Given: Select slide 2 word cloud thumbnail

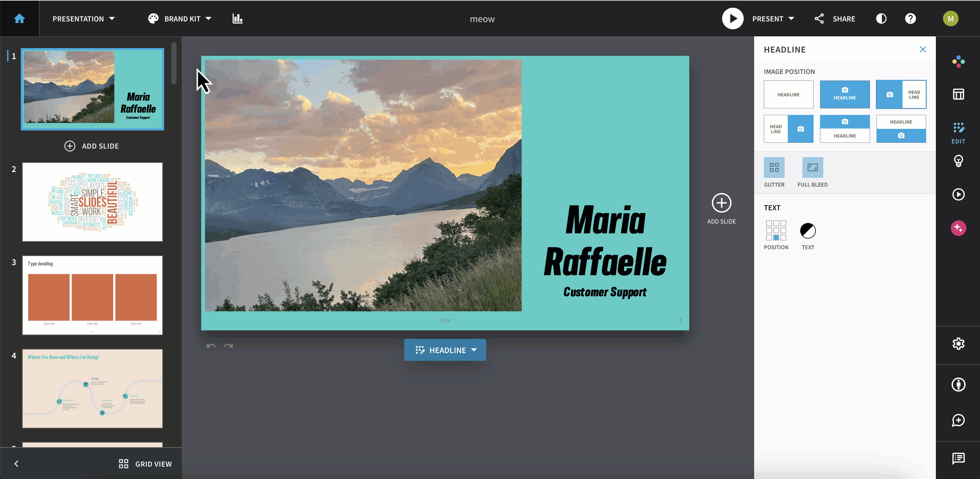Looking at the screenshot, I should point(92,202).
